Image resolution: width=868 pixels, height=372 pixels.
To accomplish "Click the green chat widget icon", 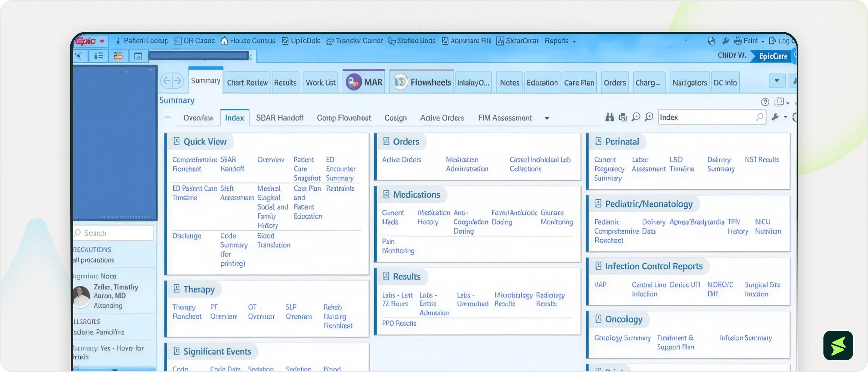I will click(838, 346).
